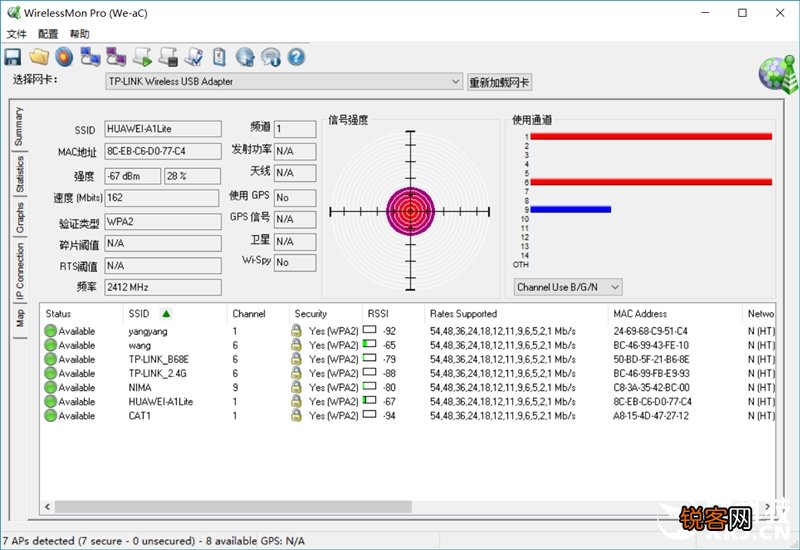This screenshot has width=800, height=550.
Task: Open the folder icon in toolbar
Action: click(x=39, y=57)
